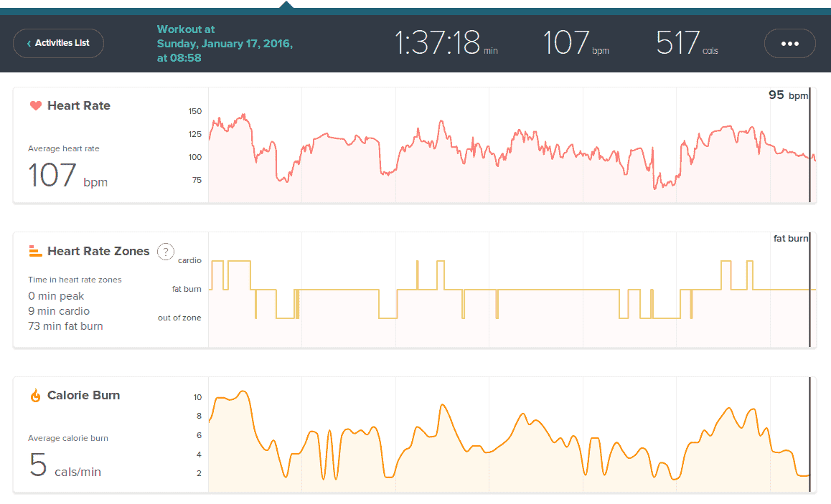
Task: Click the vertical marker on calorie burn chart
Action: point(809,437)
